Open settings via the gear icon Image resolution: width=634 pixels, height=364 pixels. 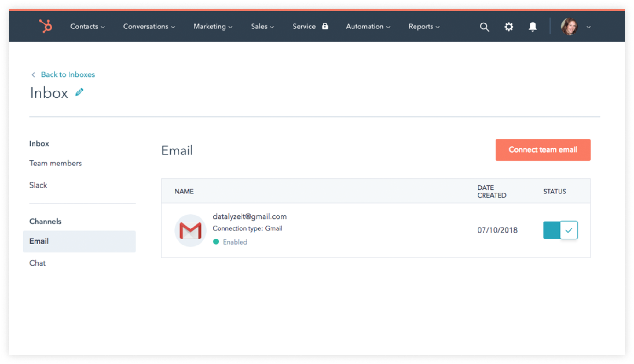(x=508, y=27)
